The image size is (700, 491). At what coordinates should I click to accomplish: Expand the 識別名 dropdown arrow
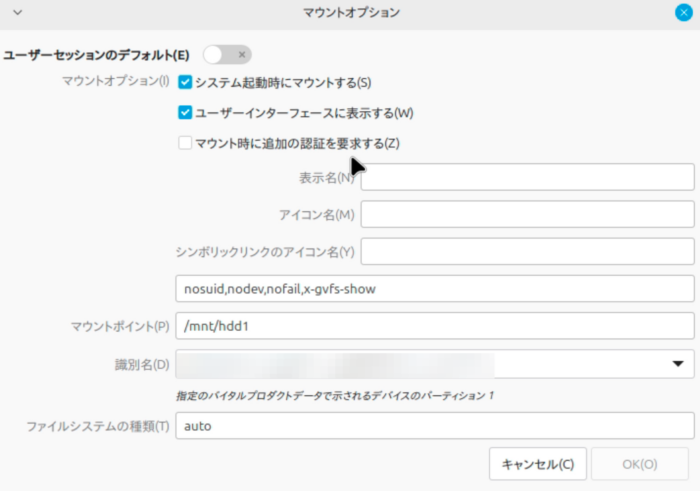click(677, 364)
